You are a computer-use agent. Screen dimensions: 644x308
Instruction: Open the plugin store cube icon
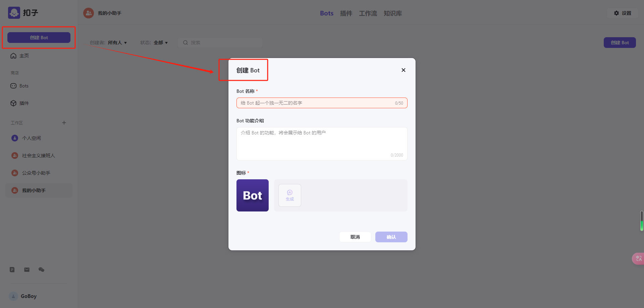point(13,103)
